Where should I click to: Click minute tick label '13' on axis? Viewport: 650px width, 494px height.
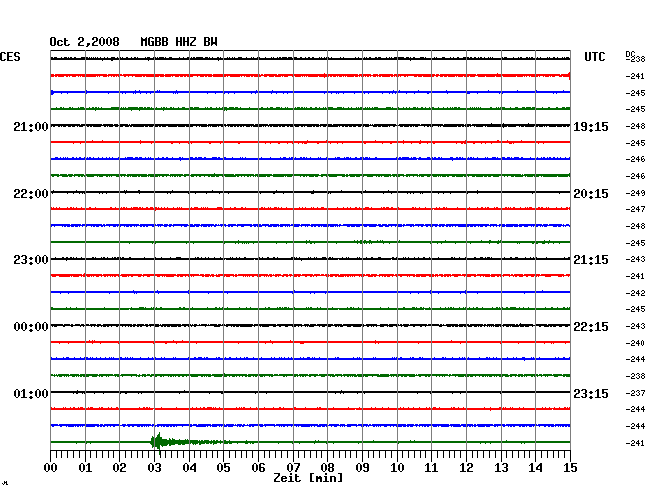(x=501, y=468)
